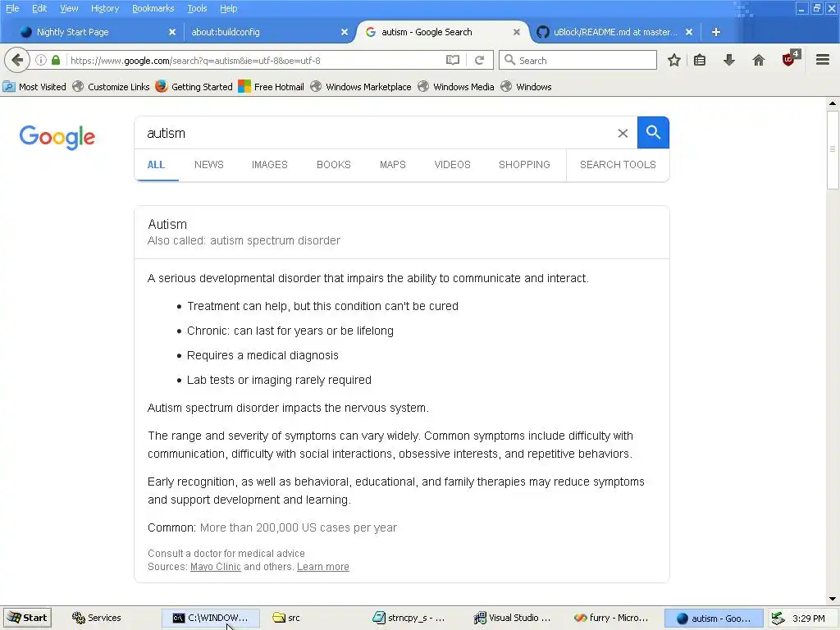
Task: Focus the browser Search field
Action: (x=577, y=60)
